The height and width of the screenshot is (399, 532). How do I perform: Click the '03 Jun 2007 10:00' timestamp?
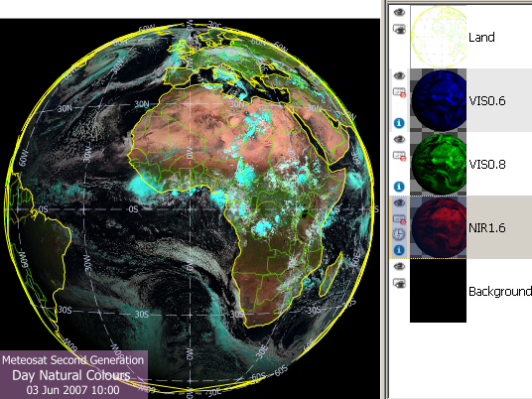click(x=72, y=390)
